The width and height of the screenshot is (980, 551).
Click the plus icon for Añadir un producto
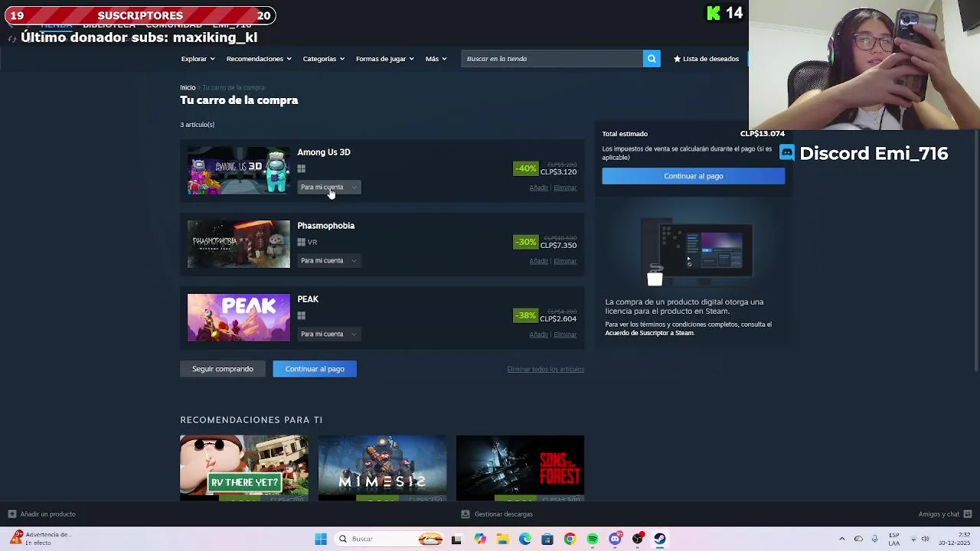pos(11,514)
